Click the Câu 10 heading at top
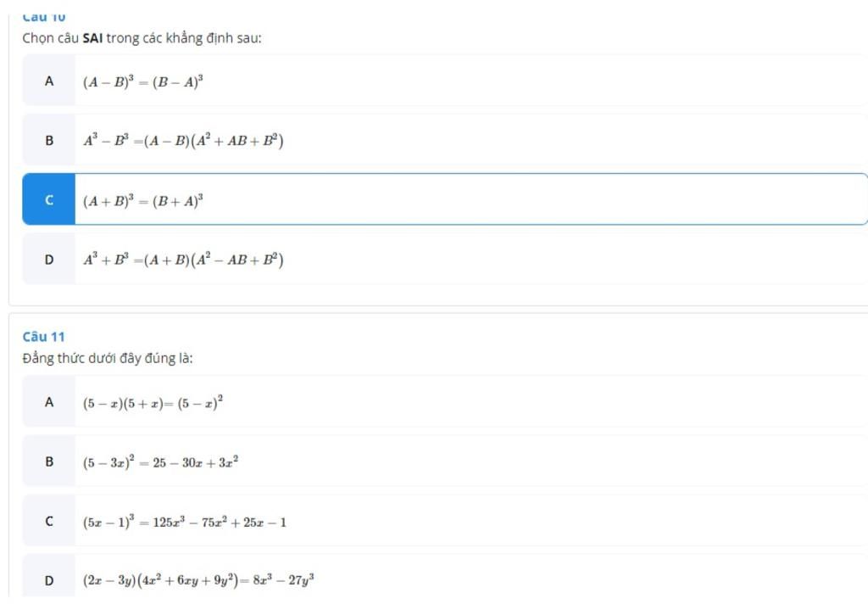This screenshot has width=868, height=604. click(x=44, y=17)
